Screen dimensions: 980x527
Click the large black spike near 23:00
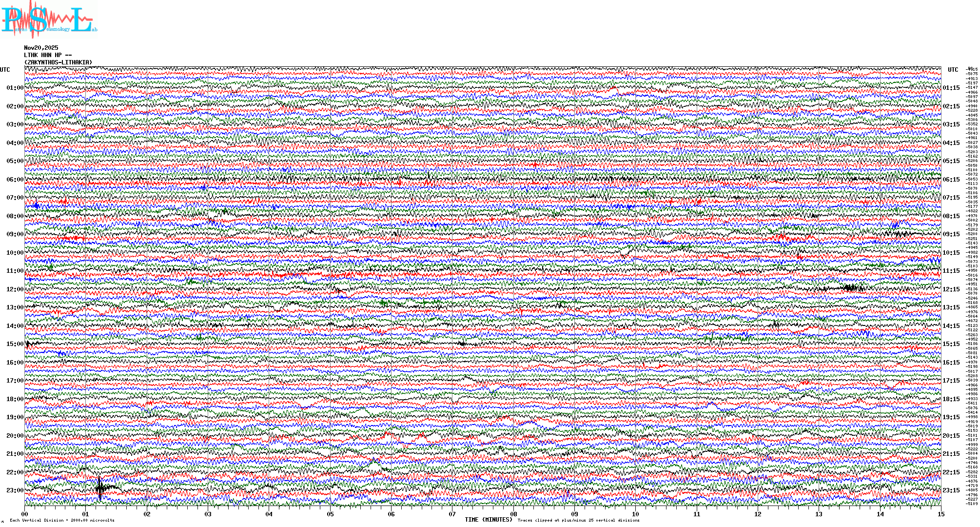(x=100, y=488)
